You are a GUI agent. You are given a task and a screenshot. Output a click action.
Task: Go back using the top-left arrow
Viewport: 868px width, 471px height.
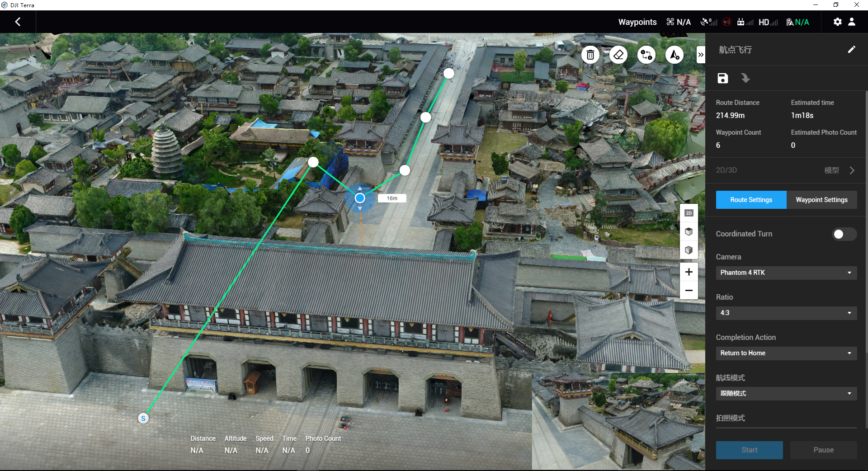[x=18, y=22]
